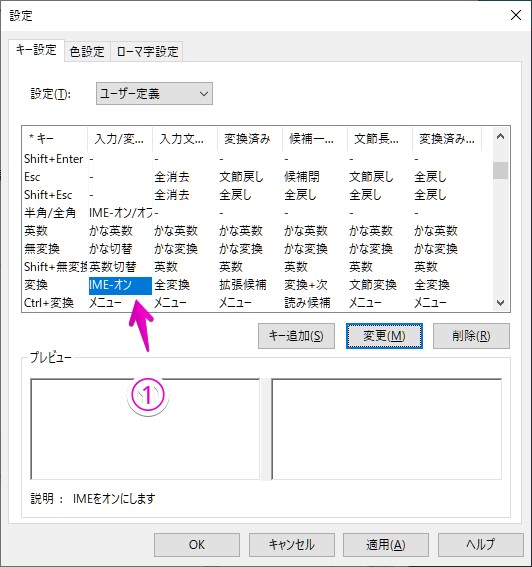Switch to the 色設定 tab

pos(87,52)
